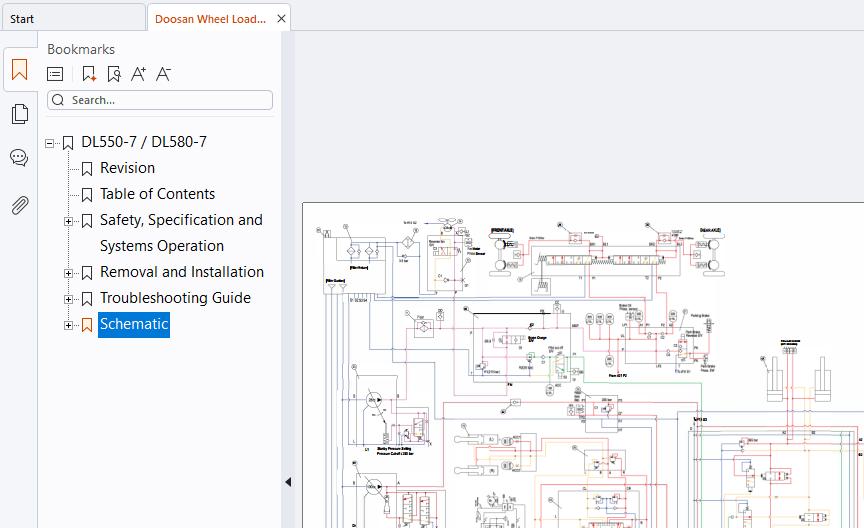Close the Doosan Wheel Loader tab
The height and width of the screenshot is (528, 864).
(281, 19)
